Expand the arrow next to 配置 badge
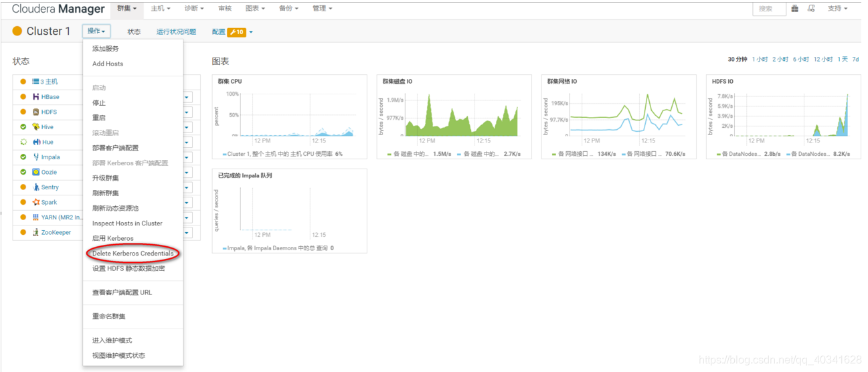 click(251, 32)
